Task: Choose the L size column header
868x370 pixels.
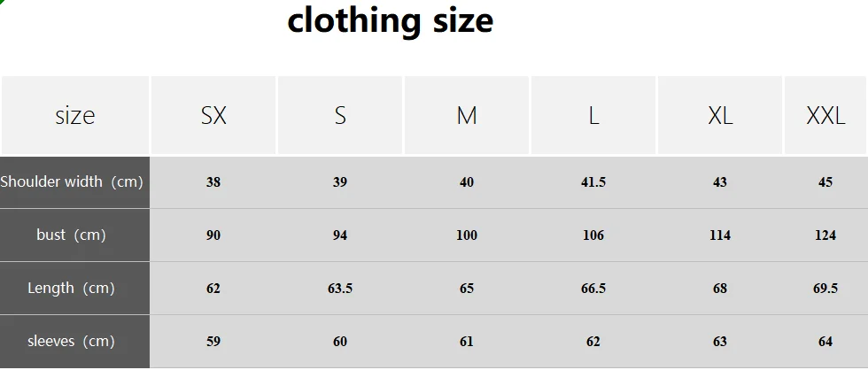Action: coord(593,115)
